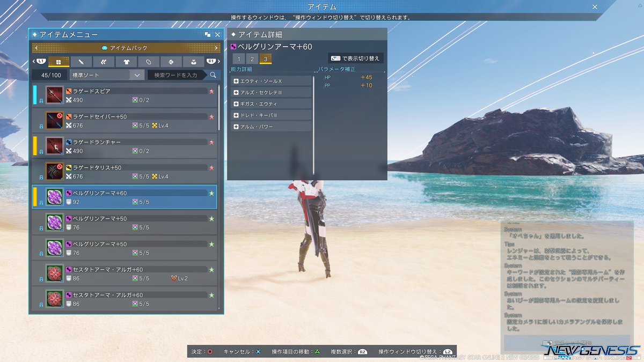Screen dimensions: 644x362
Task: Select the ラゲードタリス+50 item thumbnail
Action: pos(55,171)
